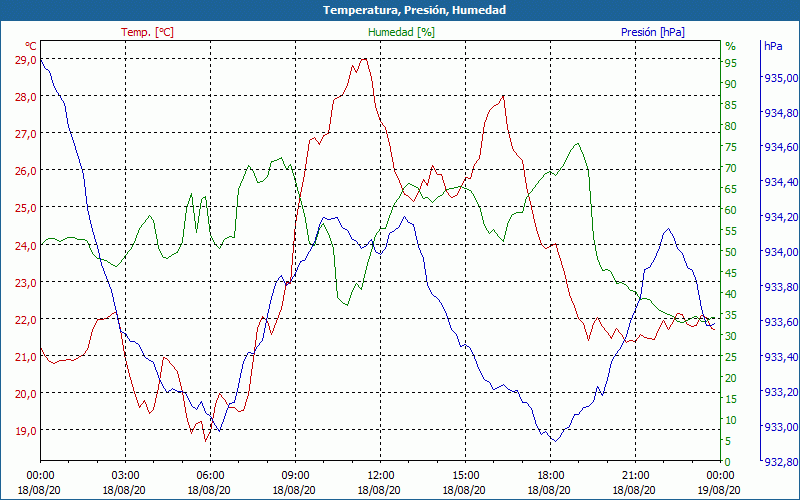Image resolution: width=800 pixels, height=500 pixels.
Task: Click the '06:00' time axis label
Action: [210, 476]
